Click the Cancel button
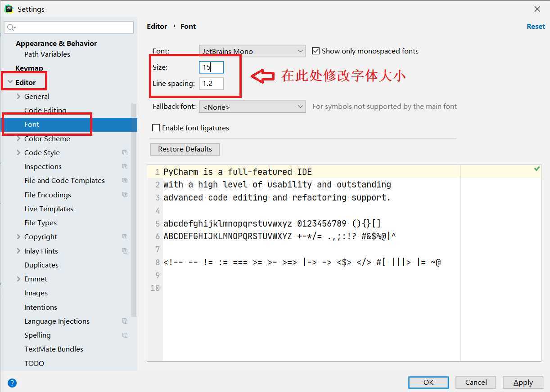 click(476, 383)
